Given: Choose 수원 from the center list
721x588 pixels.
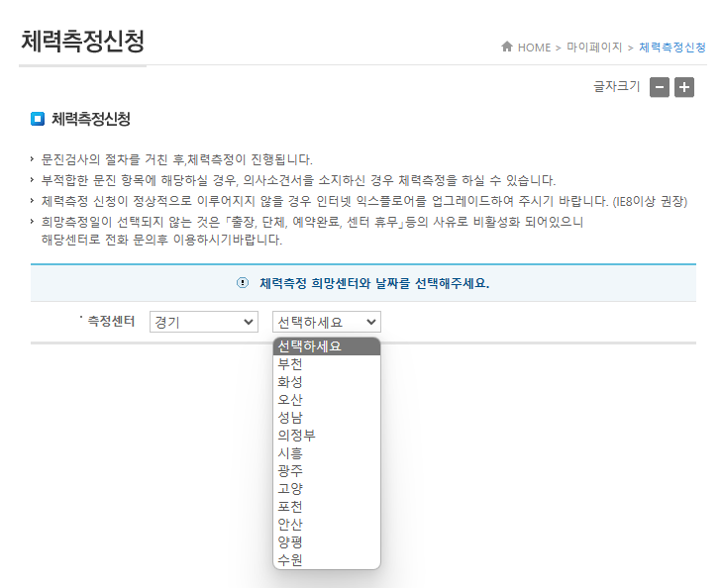Looking at the screenshot, I should 327,560.
